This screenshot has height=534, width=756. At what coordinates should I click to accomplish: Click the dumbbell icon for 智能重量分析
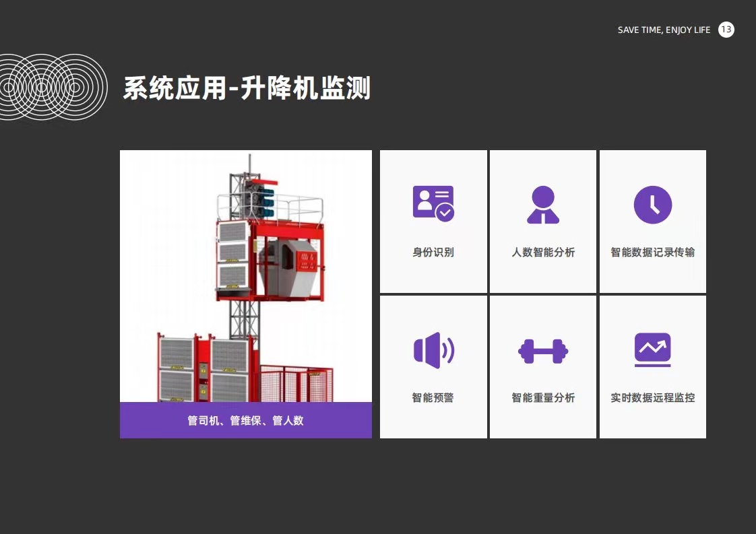pos(543,352)
